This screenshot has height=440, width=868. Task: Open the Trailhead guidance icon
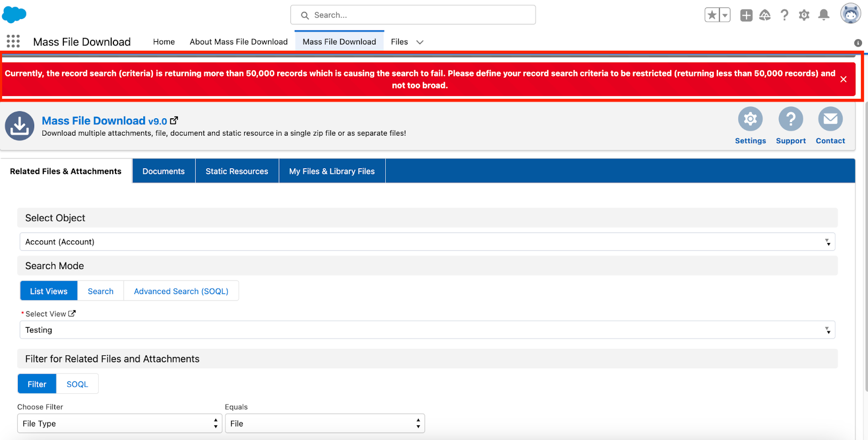765,15
